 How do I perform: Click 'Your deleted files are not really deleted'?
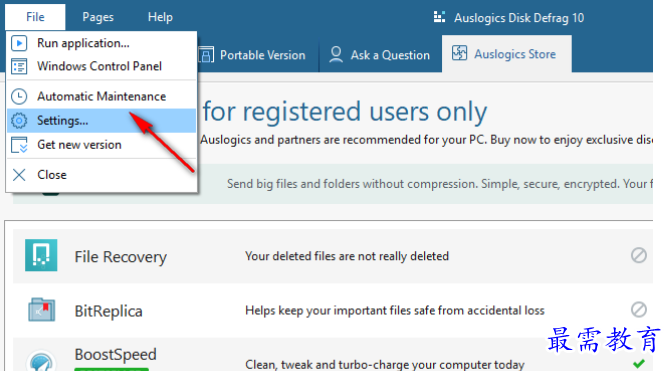click(x=347, y=256)
